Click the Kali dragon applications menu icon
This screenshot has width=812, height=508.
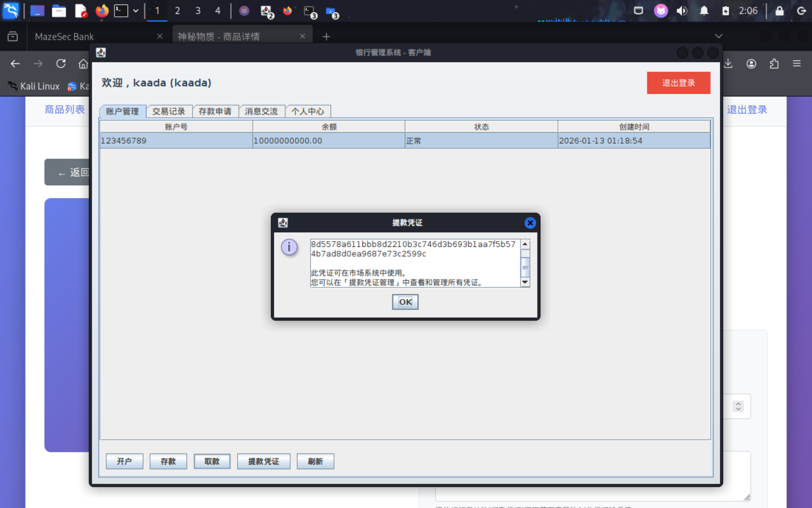point(11,11)
